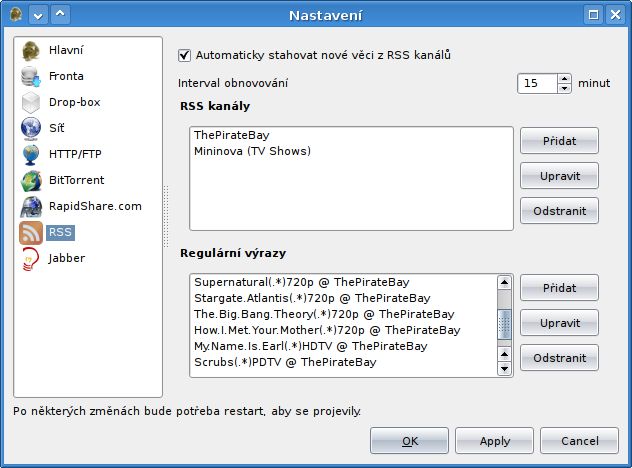Cancel the settings dialog
Viewport: 632px width, 468px height.
580,441
